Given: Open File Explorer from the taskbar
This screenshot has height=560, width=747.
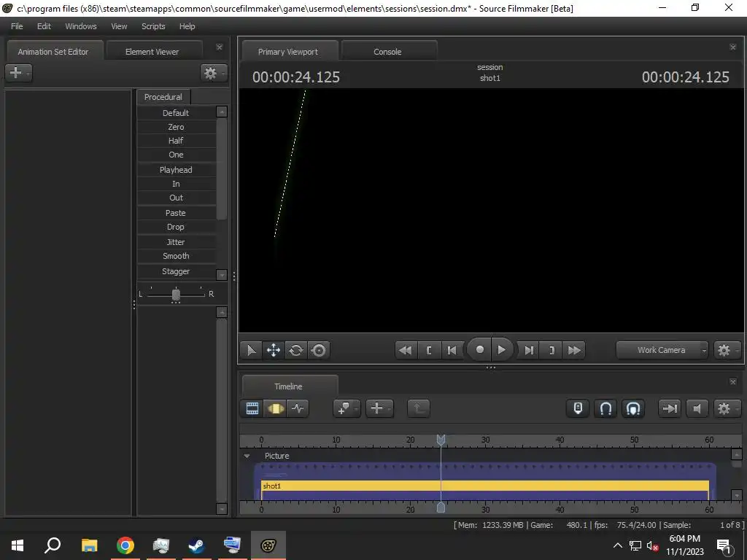Looking at the screenshot, I should [89, 545].
